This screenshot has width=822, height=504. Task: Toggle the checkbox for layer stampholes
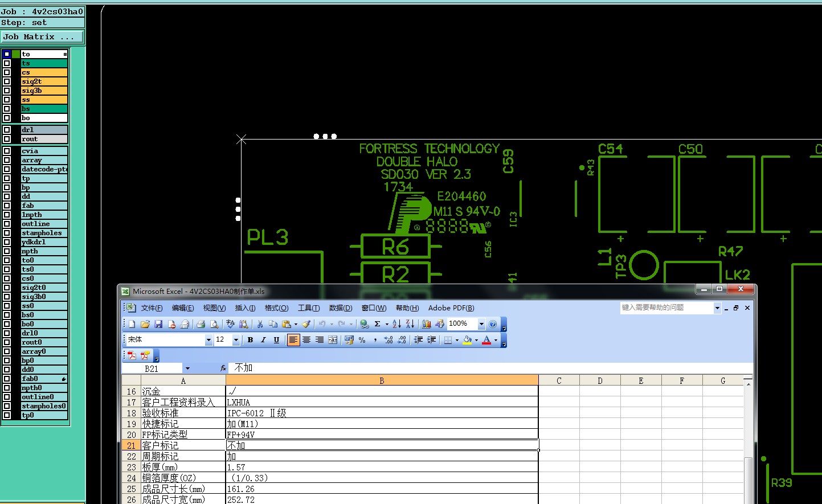tap(7, 233)
